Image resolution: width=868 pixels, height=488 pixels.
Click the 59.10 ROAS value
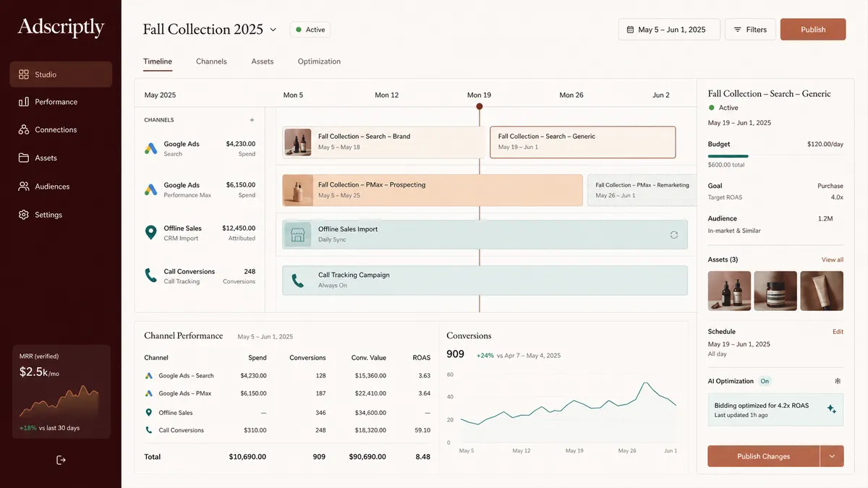422,430
